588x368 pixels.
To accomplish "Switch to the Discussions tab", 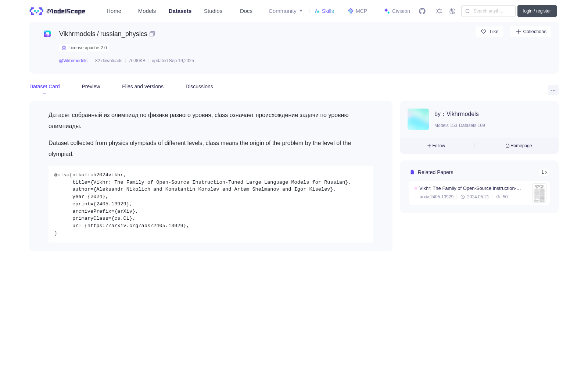I will pyautogui.click(x=199, y=86).
